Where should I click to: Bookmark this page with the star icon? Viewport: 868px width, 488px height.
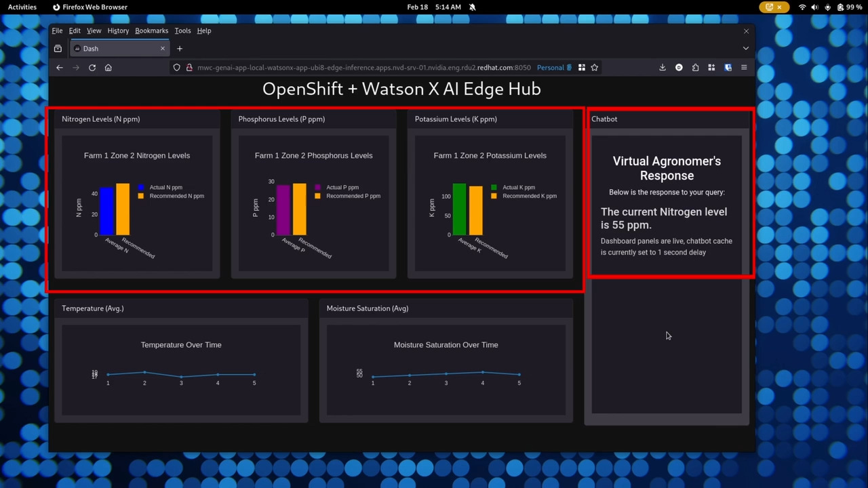595,68
